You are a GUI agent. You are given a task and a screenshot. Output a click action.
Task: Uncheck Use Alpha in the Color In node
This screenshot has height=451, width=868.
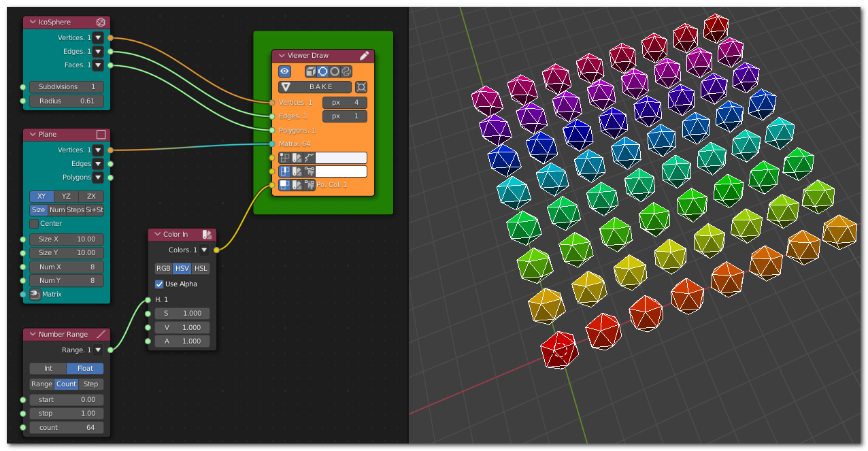[x=159, y=284]
